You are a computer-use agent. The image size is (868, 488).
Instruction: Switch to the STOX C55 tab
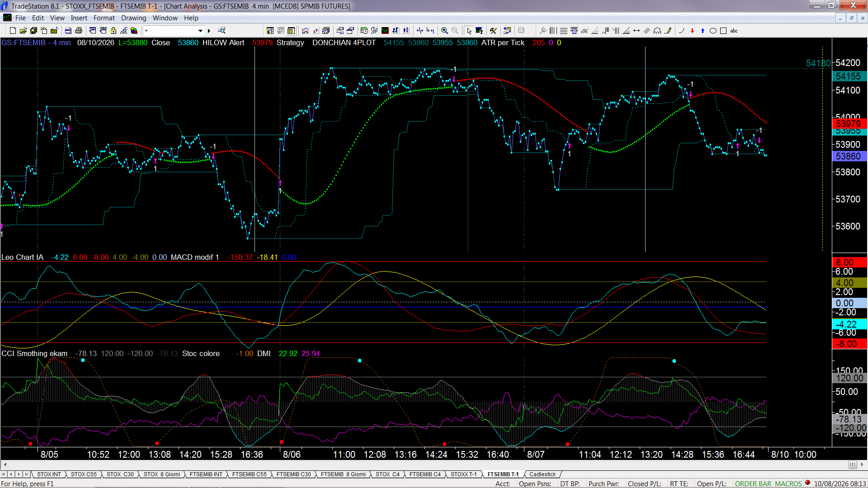[x=84, y=474]
